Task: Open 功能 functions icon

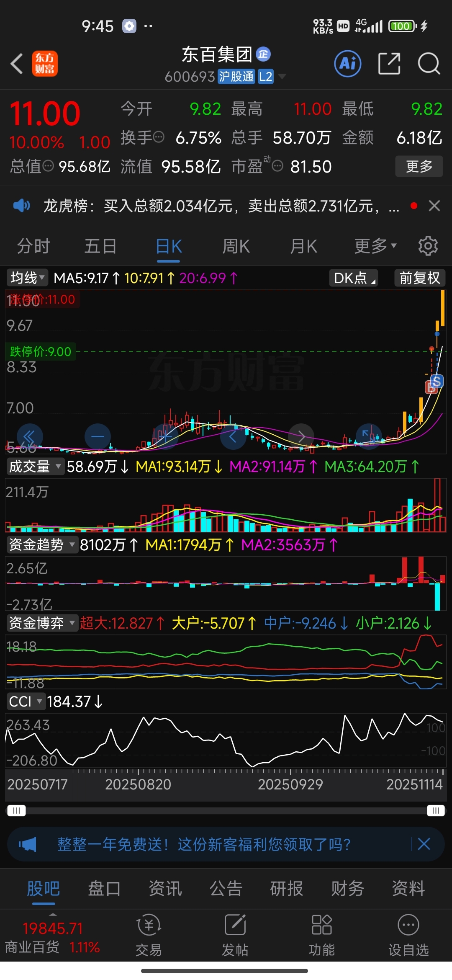Action: [322, 936]
